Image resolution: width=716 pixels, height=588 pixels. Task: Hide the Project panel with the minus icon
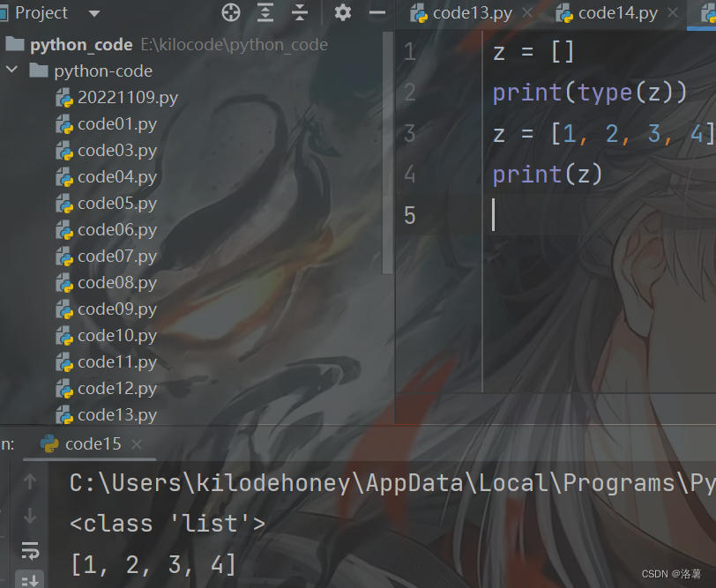[377, 12]
